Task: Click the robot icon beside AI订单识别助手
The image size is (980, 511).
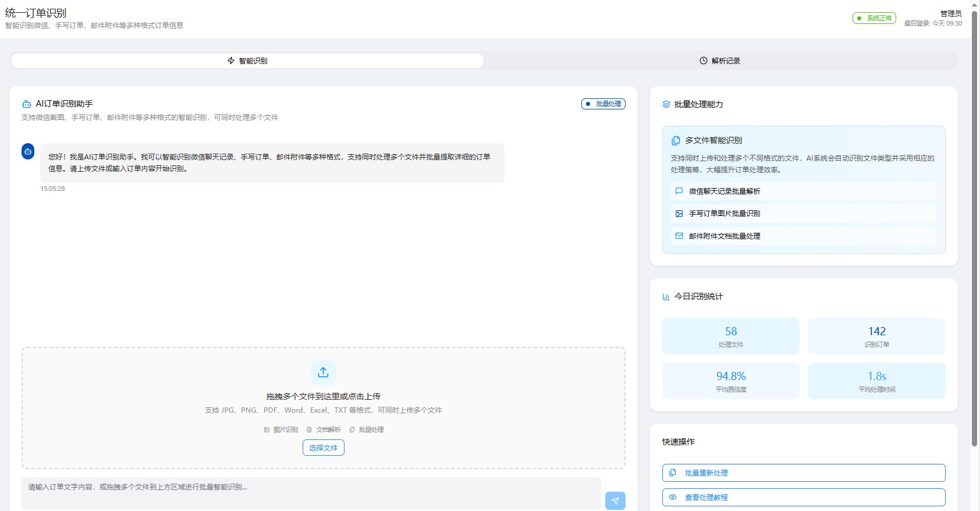Action: coord(26,104)
